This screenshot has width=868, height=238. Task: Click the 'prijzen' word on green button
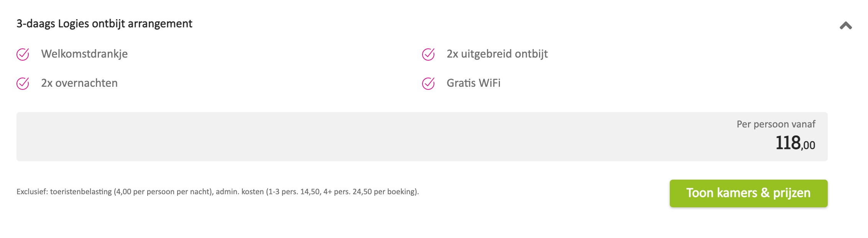point(792,193)
